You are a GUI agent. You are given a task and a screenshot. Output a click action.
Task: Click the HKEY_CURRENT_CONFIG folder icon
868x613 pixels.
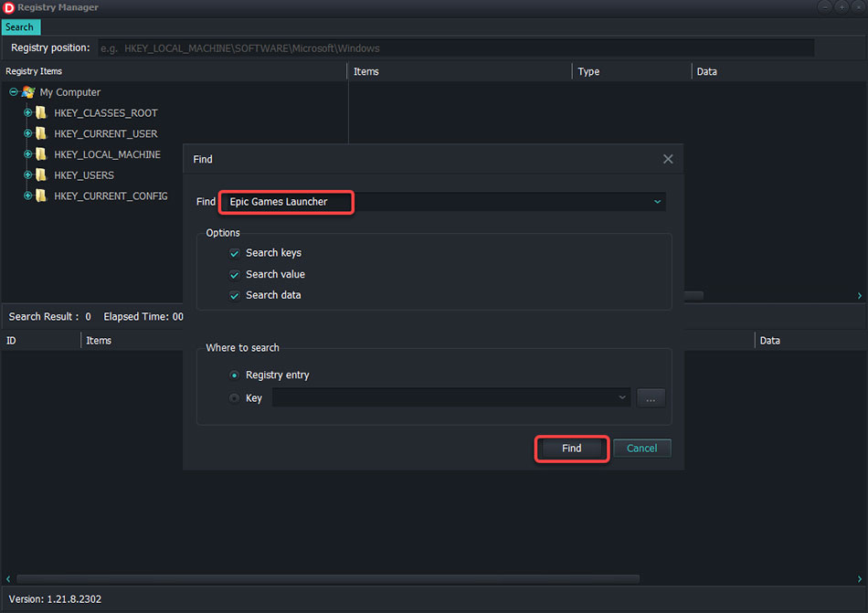pyautogui.click(x=41, y=196)
